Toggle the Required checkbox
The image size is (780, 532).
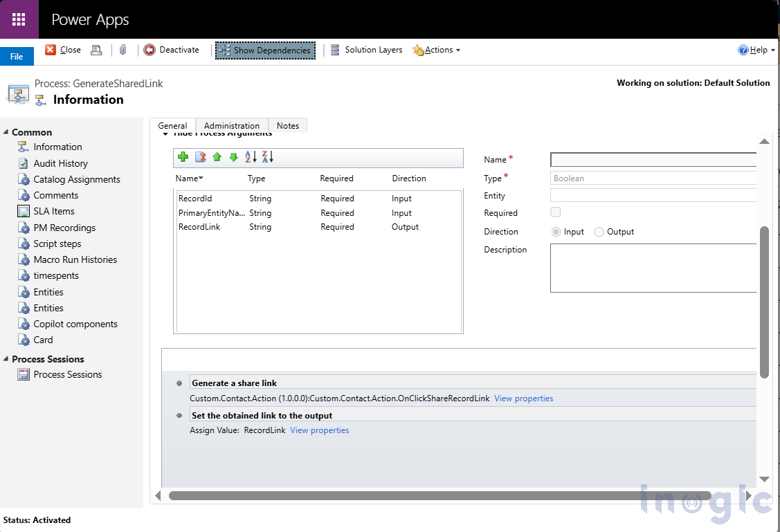556,212
